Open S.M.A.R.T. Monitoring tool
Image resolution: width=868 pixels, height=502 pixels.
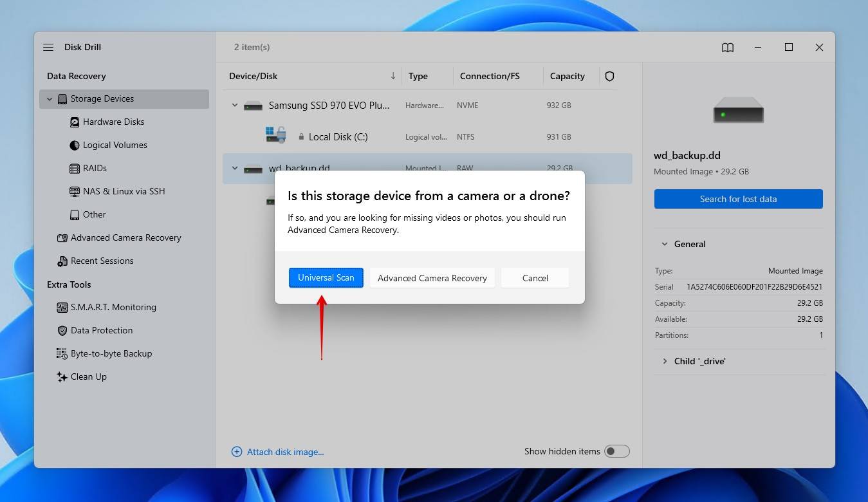coord(113,307)
